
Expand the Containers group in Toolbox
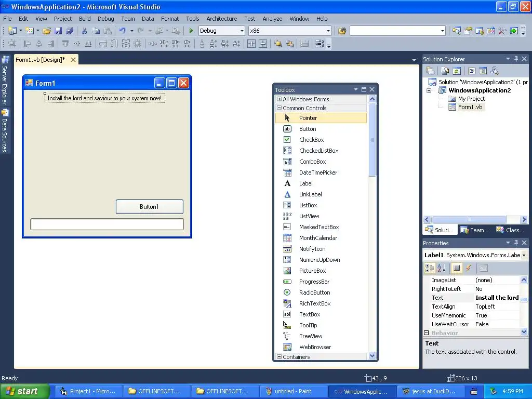[x=279, y=356]
